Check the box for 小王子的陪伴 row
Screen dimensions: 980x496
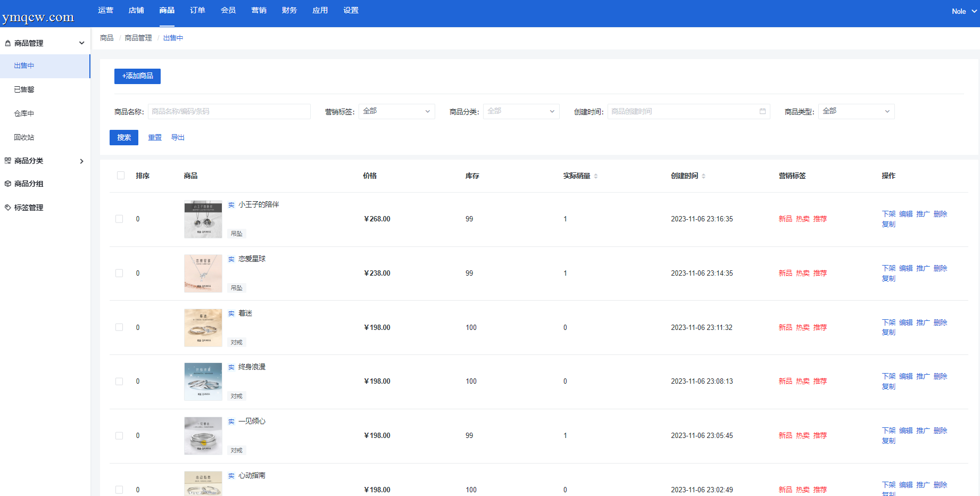[x=119, y=219]
